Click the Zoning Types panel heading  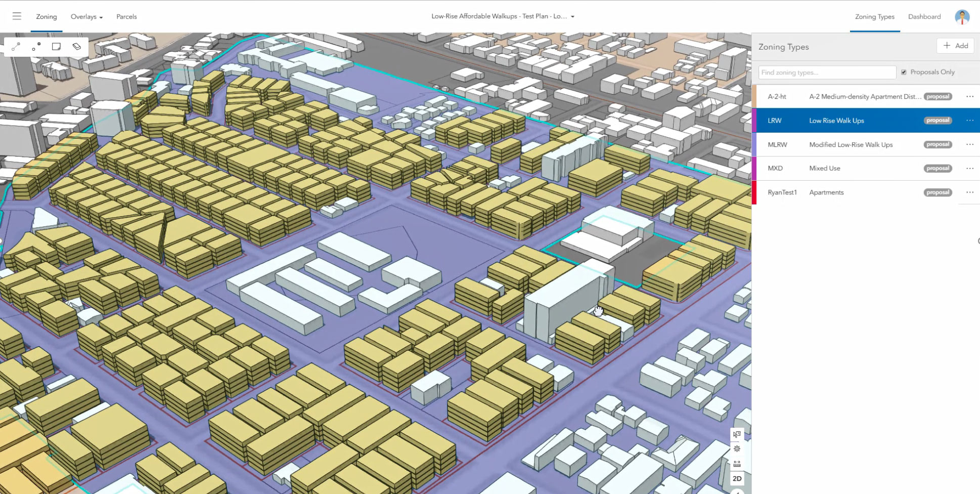coord(783,47)
